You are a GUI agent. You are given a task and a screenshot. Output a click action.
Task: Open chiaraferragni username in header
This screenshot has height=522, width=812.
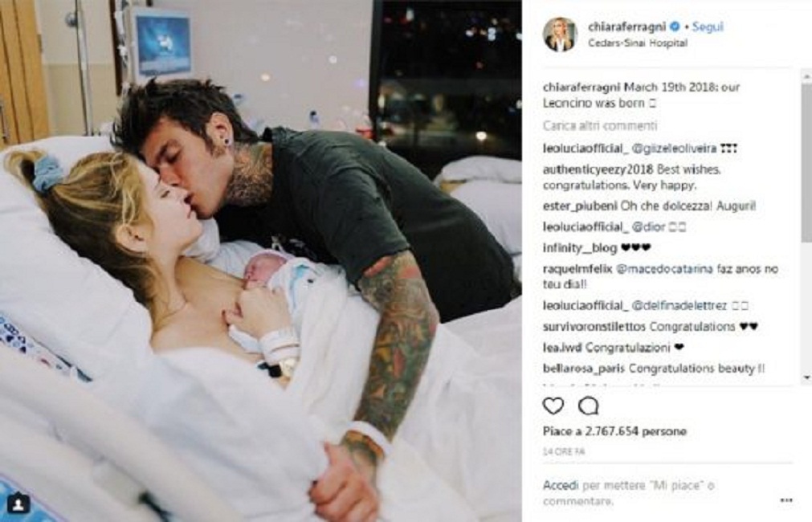[626, 27]
